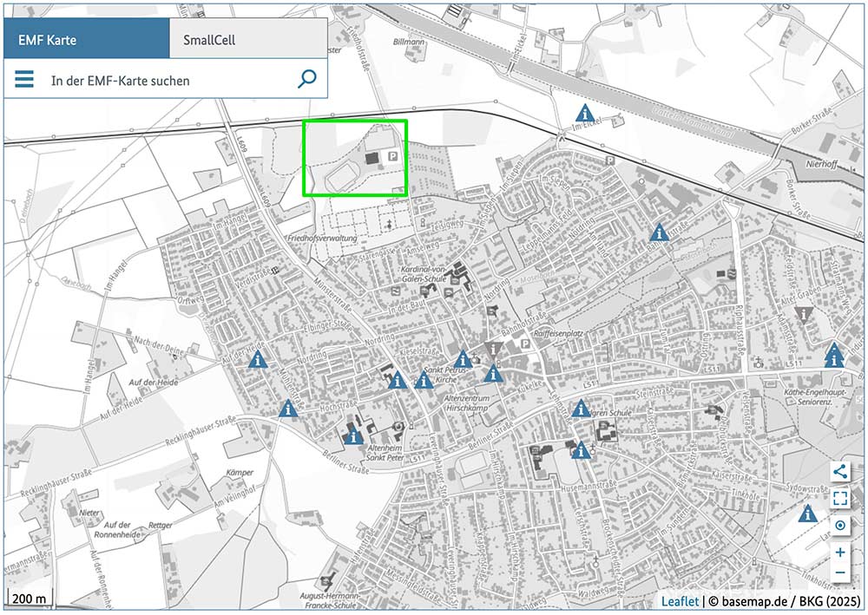Click the grey inverted marker below Bahnhofstraße
The height and width of the screenshot is (615, 868).
(x=494, y=349)
